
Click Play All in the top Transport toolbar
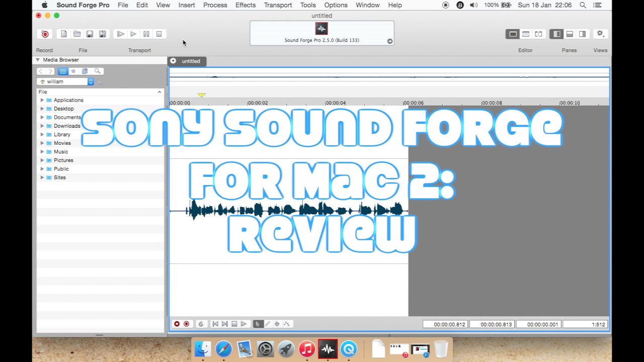[121, 34]
